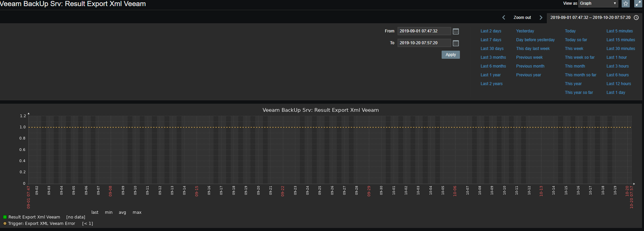Select Last 1 hour range

coord(617,57)
